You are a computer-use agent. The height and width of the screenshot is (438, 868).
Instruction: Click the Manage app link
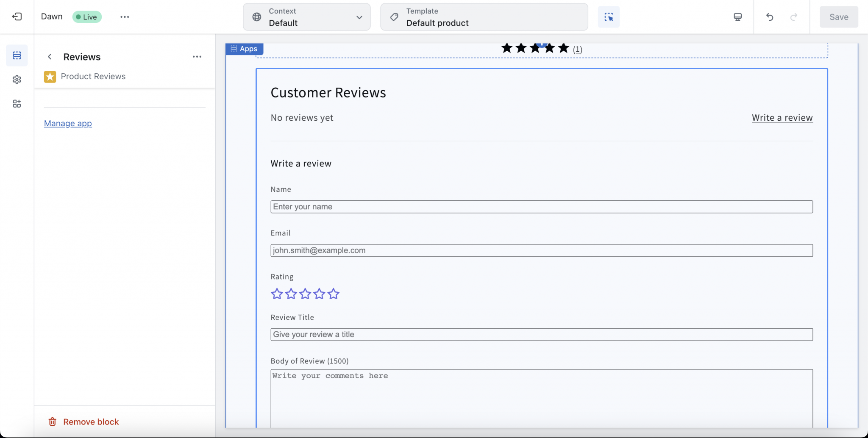(68, 123)
